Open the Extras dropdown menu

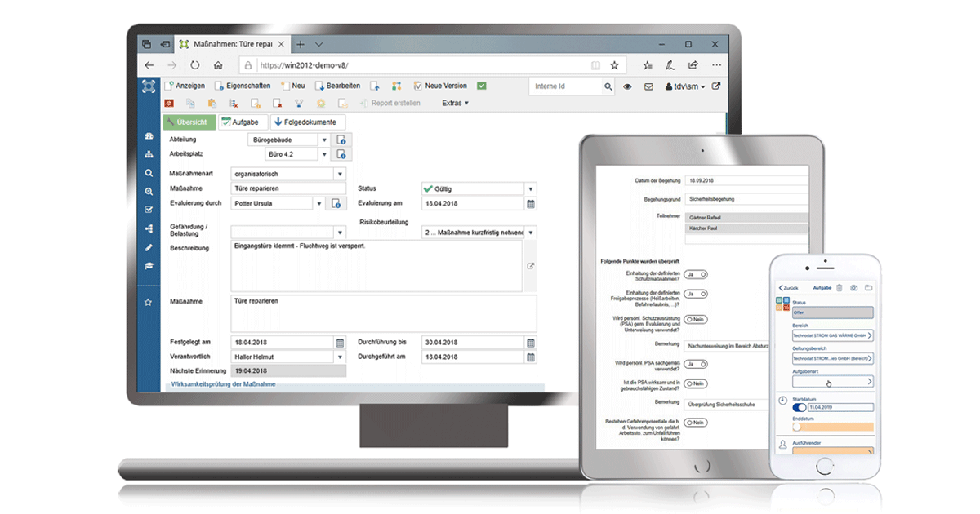(455, 104)
